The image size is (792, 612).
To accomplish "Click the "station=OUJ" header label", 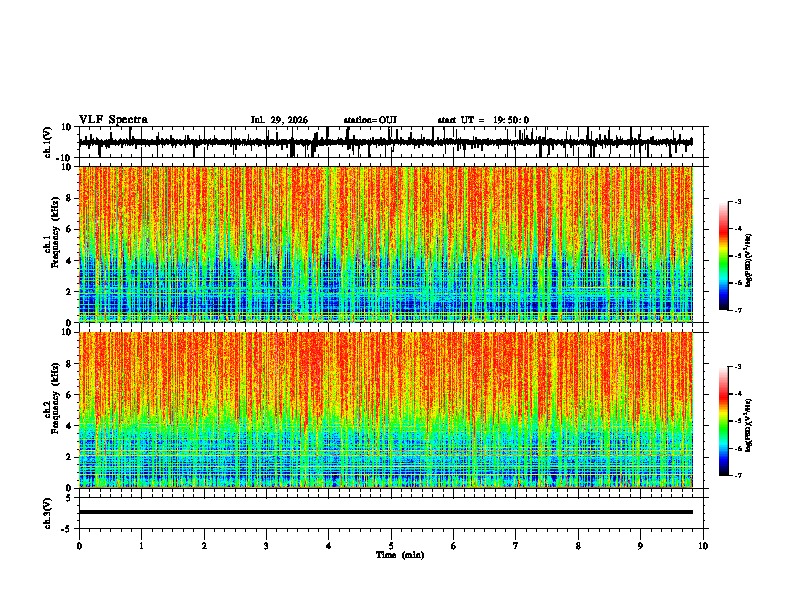I will pos(370,120).
